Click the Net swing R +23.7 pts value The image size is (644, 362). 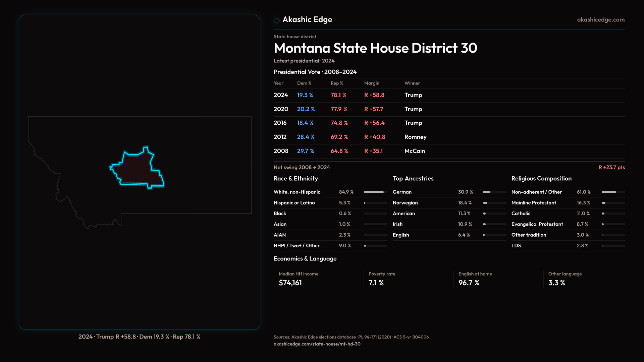pos(611,167)
